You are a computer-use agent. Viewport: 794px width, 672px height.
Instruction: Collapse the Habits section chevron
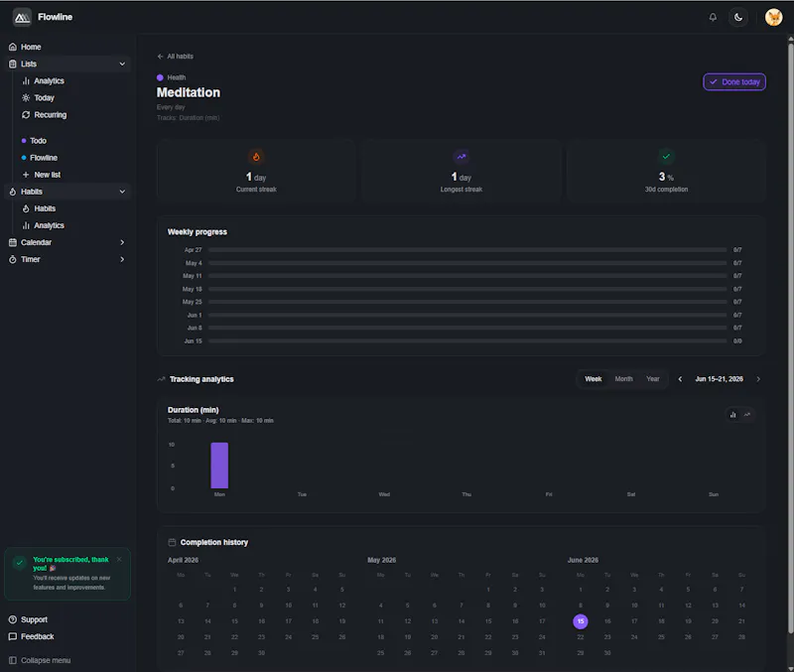[122, 192]
